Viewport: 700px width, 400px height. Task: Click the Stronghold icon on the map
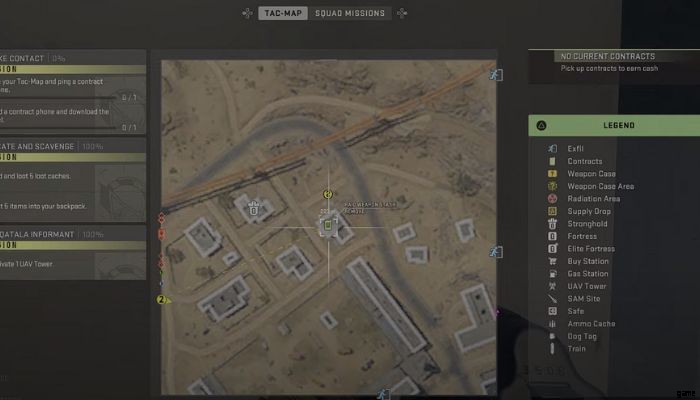click(254, 208)
